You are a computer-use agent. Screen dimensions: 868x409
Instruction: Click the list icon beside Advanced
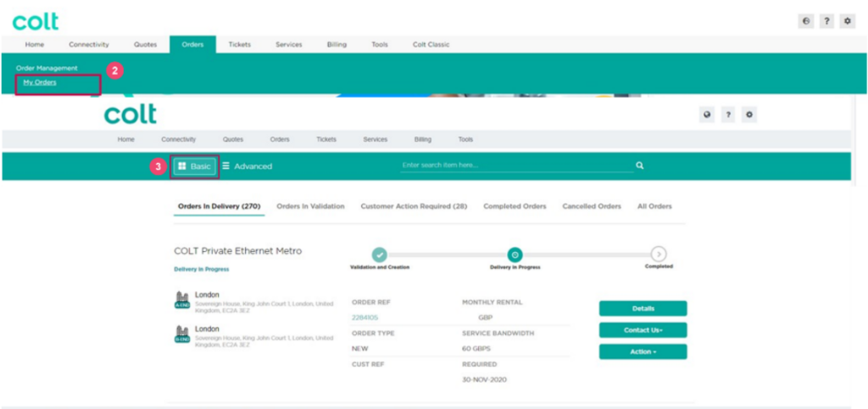(226, 166)
